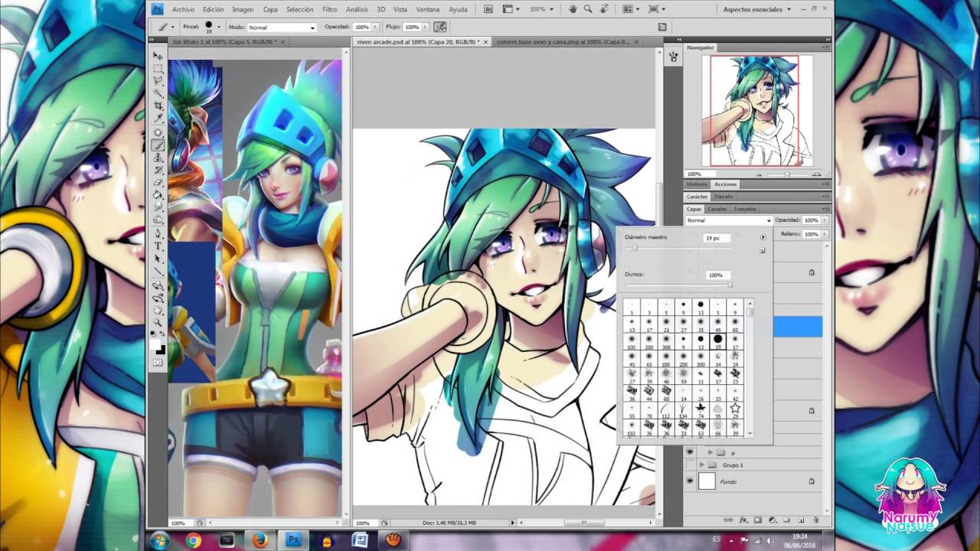Select the Paint Bucket tool
The height and width of the screenshot is (551, 980).
(x=158, y=194)
